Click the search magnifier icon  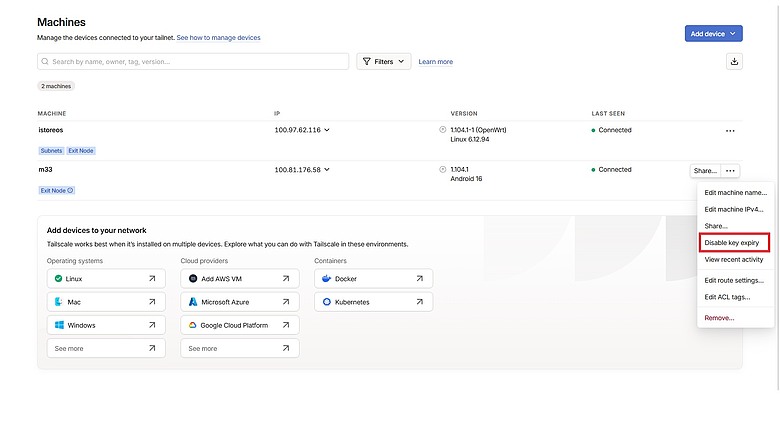click(45, 62)
